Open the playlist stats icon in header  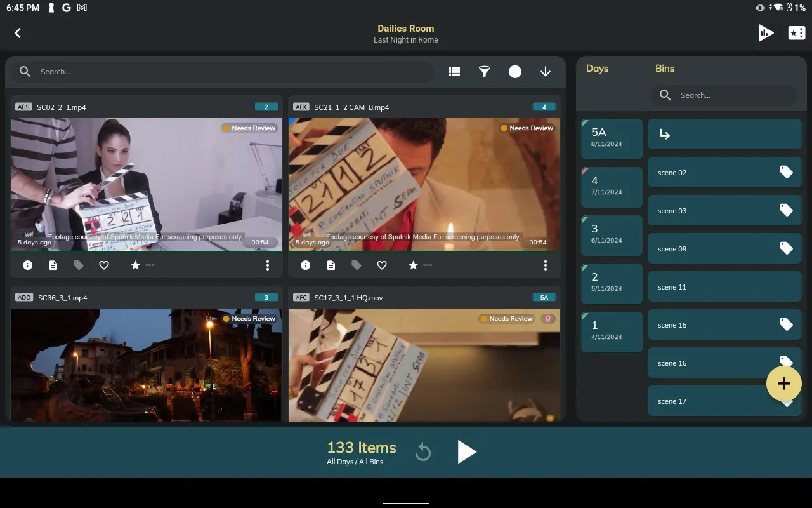click(766, 33)
